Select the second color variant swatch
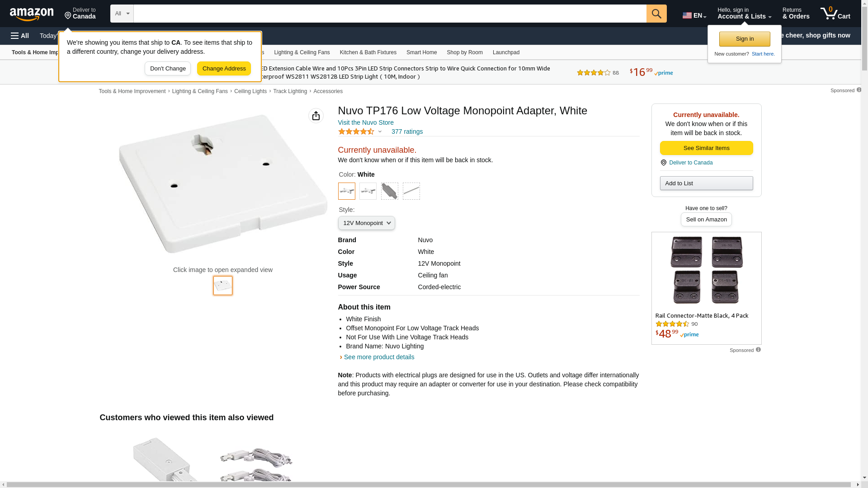The height and width of the screenshot is (488, 868). tap(368, 191)
